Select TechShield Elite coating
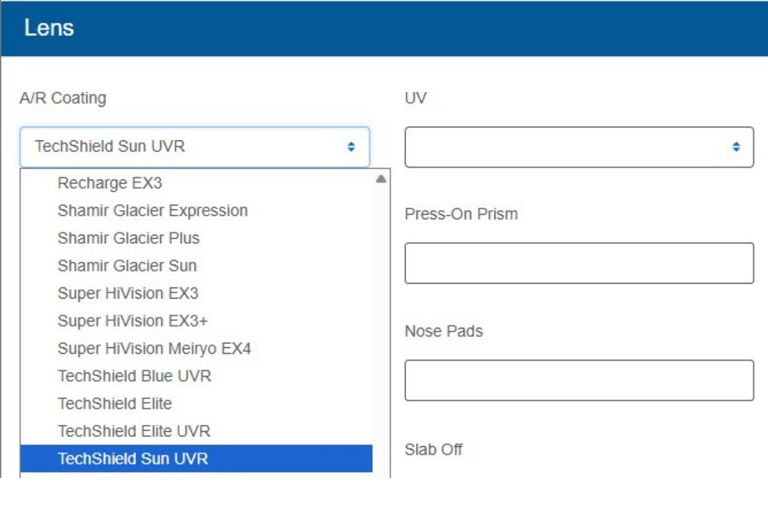 [115, 403]
